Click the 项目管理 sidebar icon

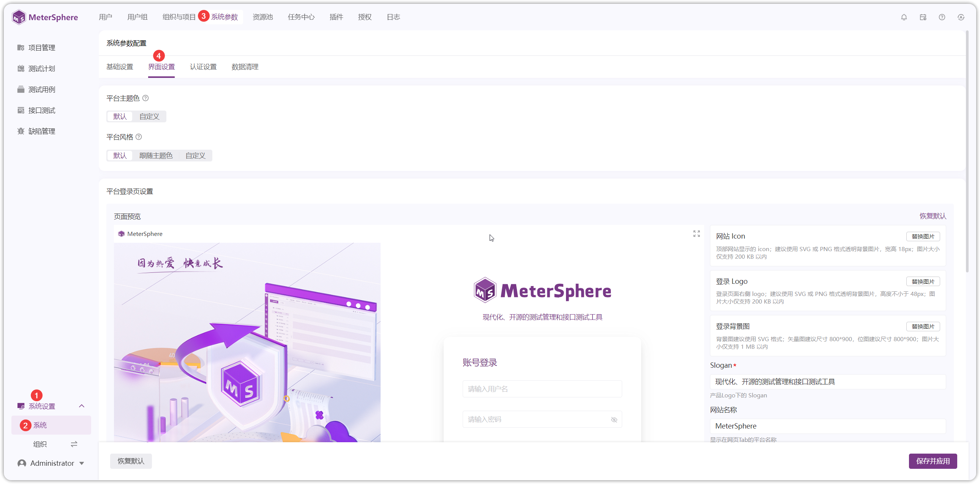pos(21,47)
